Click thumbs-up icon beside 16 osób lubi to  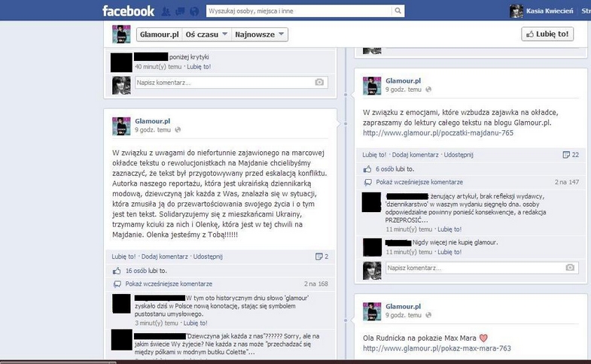(x=117, y=271)
